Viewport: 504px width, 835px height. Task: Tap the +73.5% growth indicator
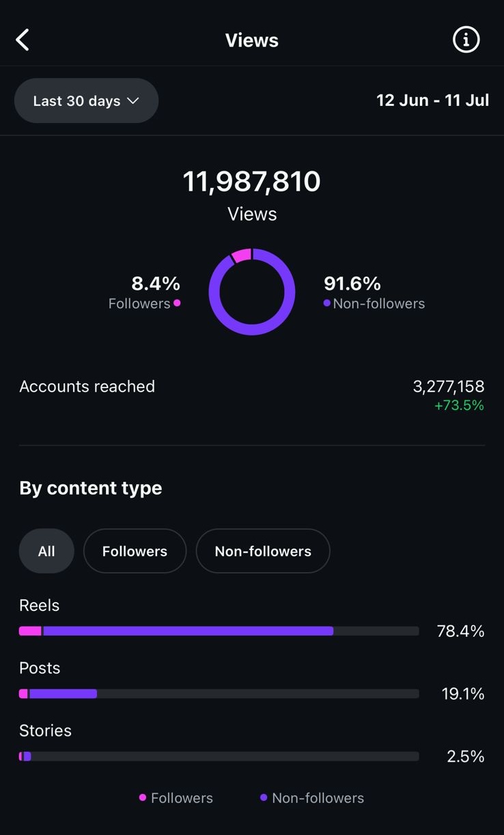tap(459, 406)
